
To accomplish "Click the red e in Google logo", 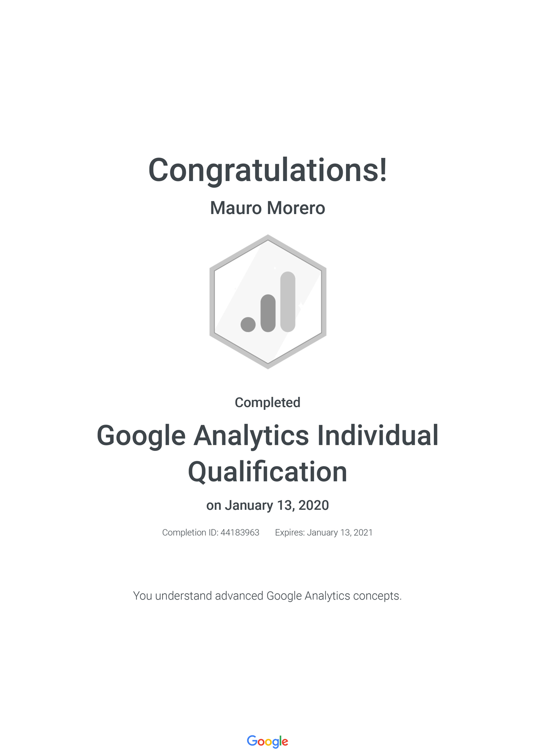I will (285, 742).
